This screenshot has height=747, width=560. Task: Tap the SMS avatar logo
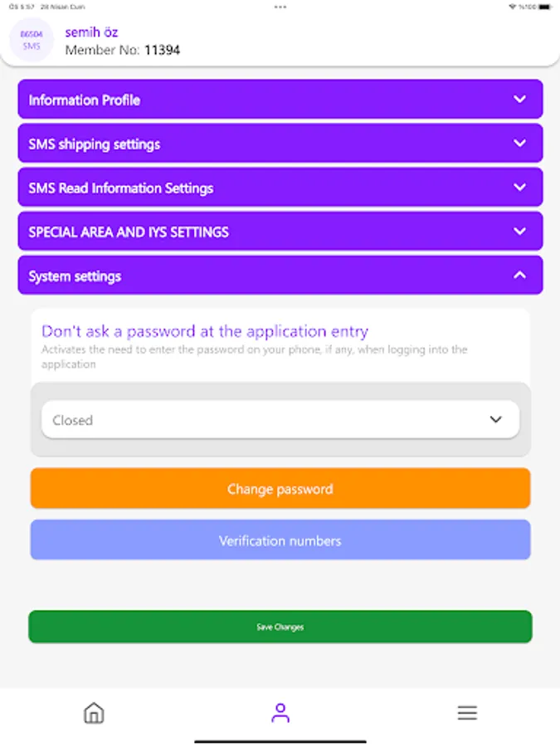[32, 40]
